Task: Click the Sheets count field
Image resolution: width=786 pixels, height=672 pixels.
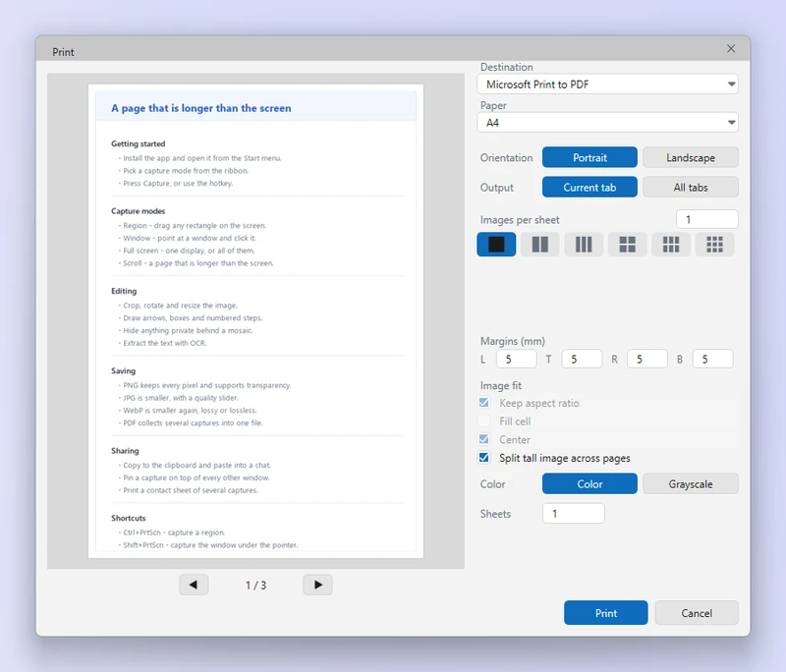Action: [574, 514]
